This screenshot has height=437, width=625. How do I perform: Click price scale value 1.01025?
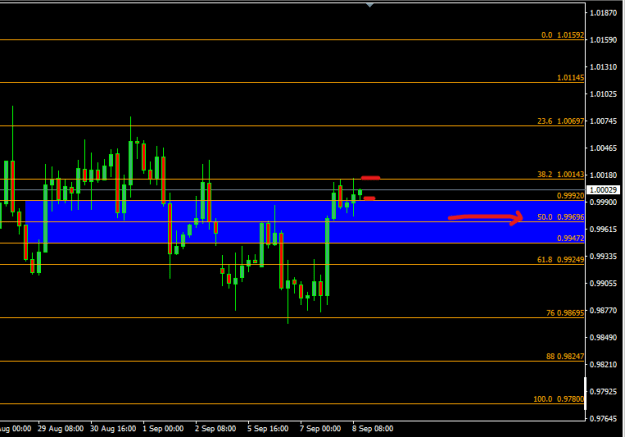click(x=603, y=94)
